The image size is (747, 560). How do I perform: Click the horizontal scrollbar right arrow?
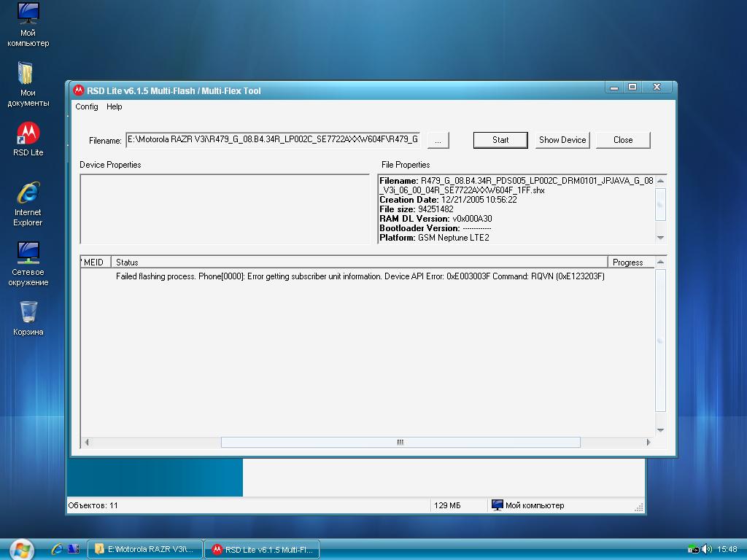(649, 443)
